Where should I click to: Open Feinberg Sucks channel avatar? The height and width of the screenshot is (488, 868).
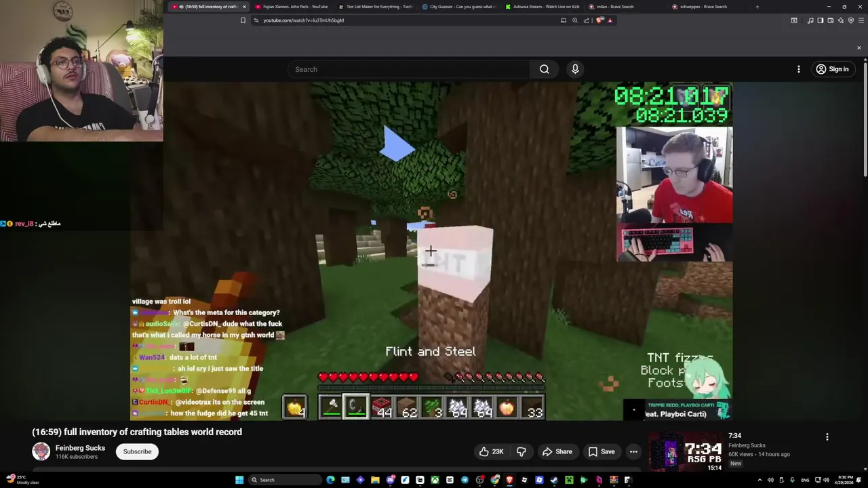pos(41,451)
